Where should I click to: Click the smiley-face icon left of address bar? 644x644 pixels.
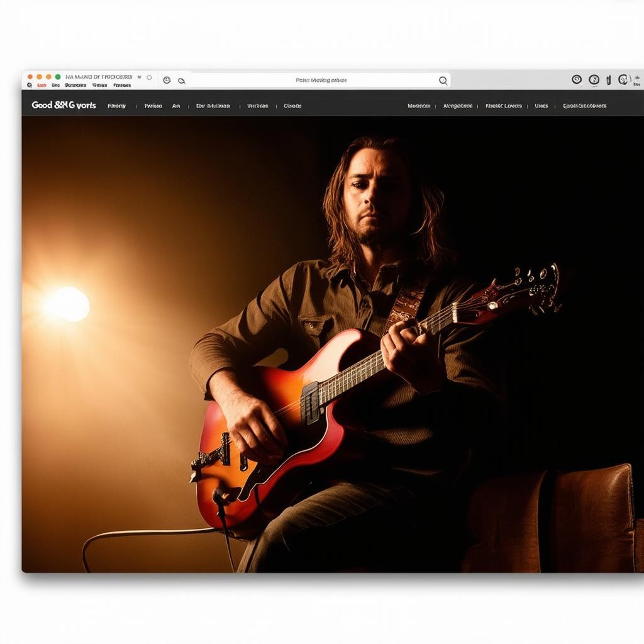tap(167, 80)
